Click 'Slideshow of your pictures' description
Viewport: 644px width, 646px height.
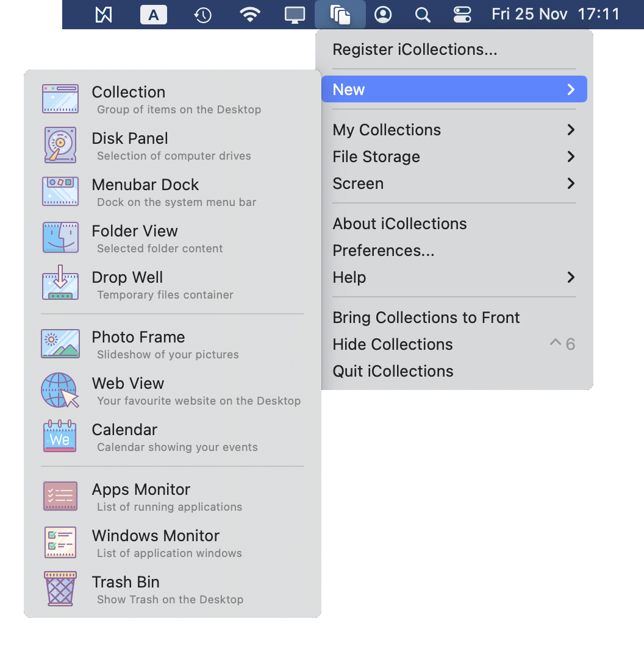pos(168,355)
